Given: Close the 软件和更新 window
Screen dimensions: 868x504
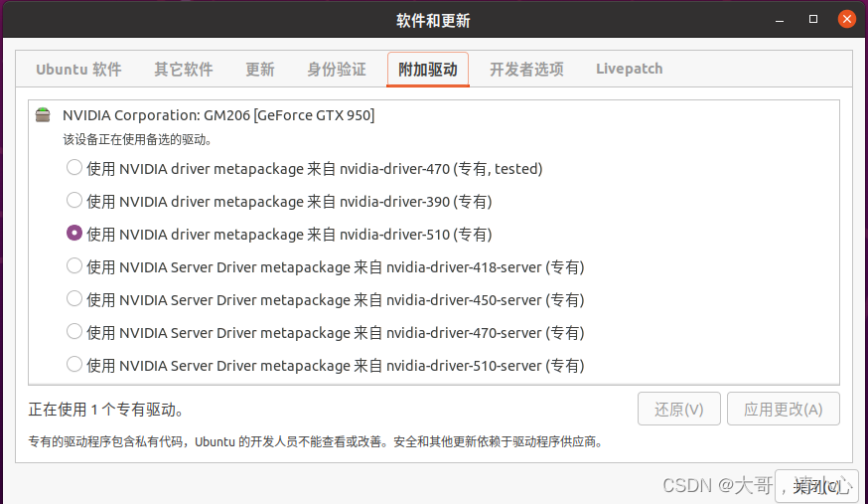Looking at the screenshot, I should (x=846, y=20).
